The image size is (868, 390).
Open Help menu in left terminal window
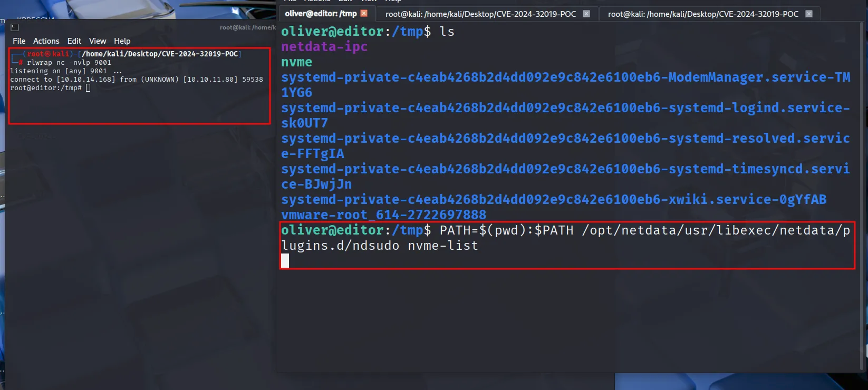pyautogui.click(x=122, y=41)
